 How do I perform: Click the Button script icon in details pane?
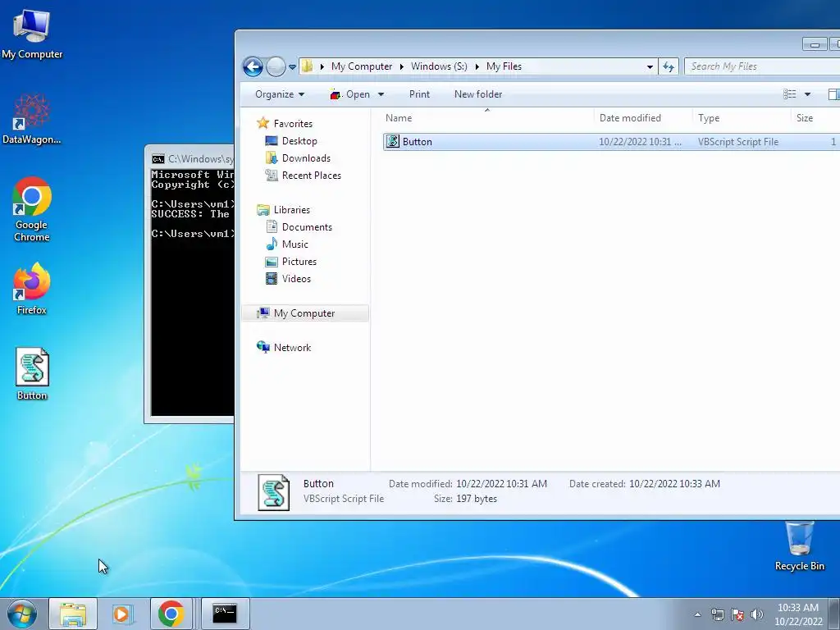click(x=274, y=492)
